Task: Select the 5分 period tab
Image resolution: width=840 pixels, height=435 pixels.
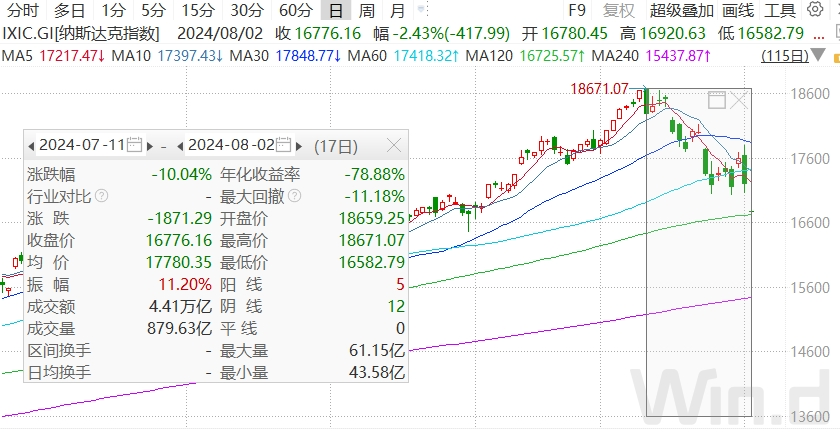Action: (x=154, y=10)
